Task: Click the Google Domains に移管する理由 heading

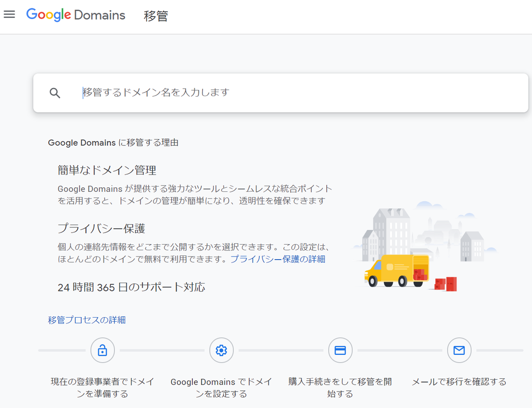Action: point(113,143)
